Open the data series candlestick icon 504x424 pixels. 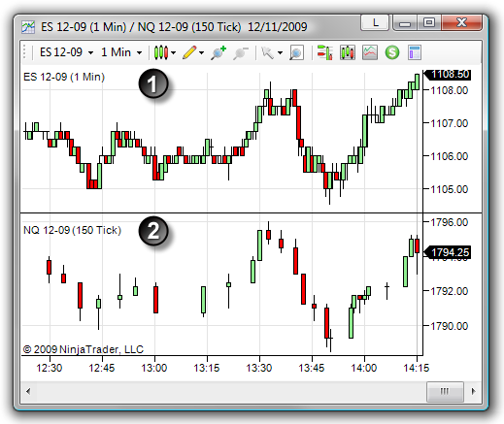tap(348, 52)
